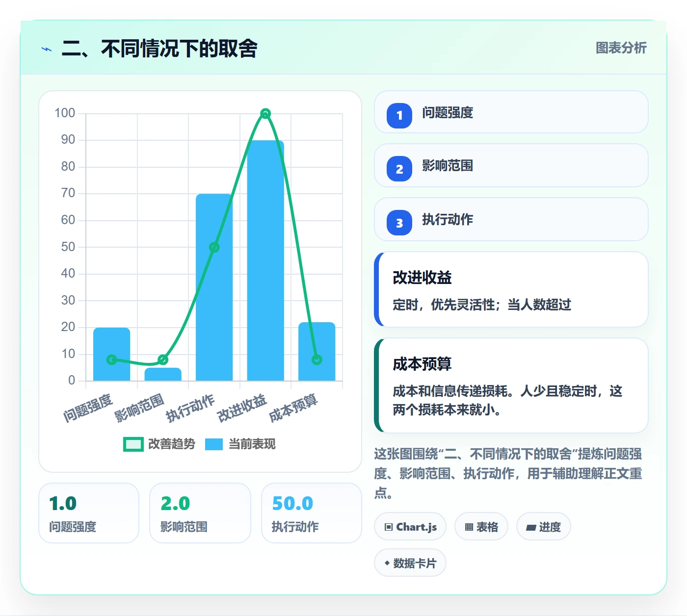Click the summary paragraph starting 这张图围绕
The width and height of the screenshot is (687, 616).
(508, 473)
